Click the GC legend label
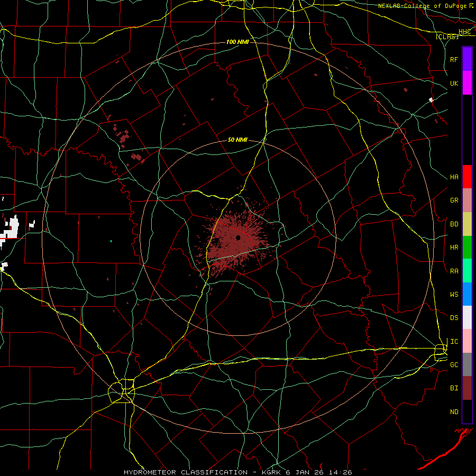Screen dimensions: 476x476 454,365
